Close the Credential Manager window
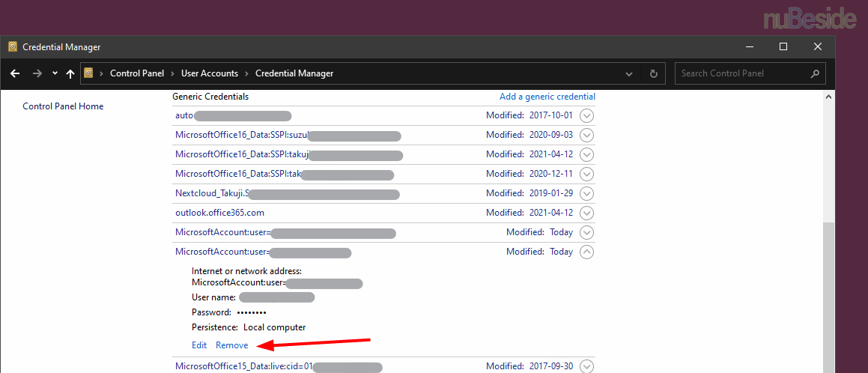The image size is (868, 373). (x=818, y=47)
